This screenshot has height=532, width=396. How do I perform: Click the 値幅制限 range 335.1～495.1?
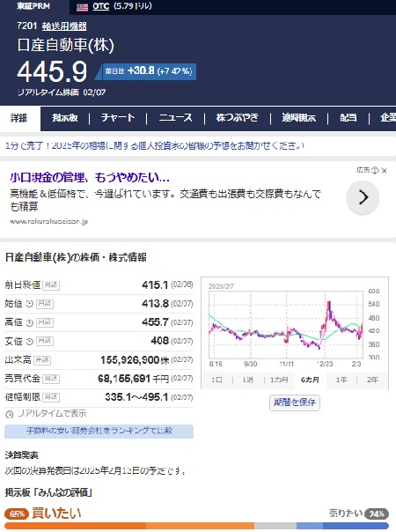136,397
